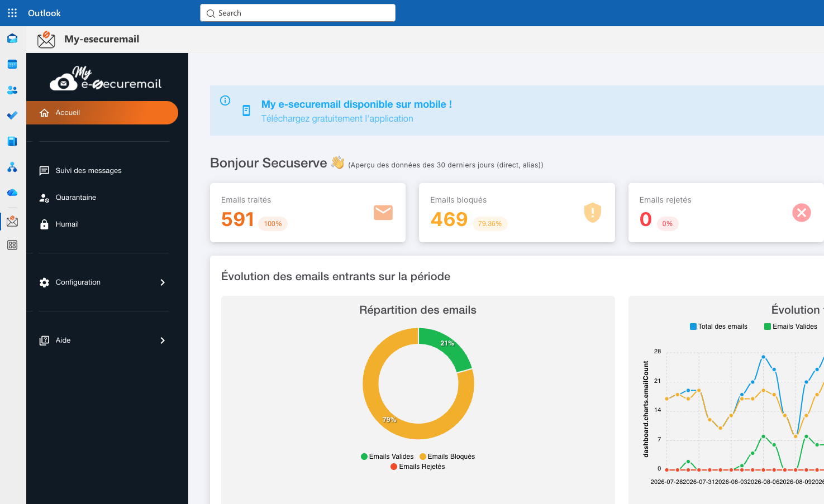
Task: Click the mobile phone icon in banner
Action: point(246,111)
